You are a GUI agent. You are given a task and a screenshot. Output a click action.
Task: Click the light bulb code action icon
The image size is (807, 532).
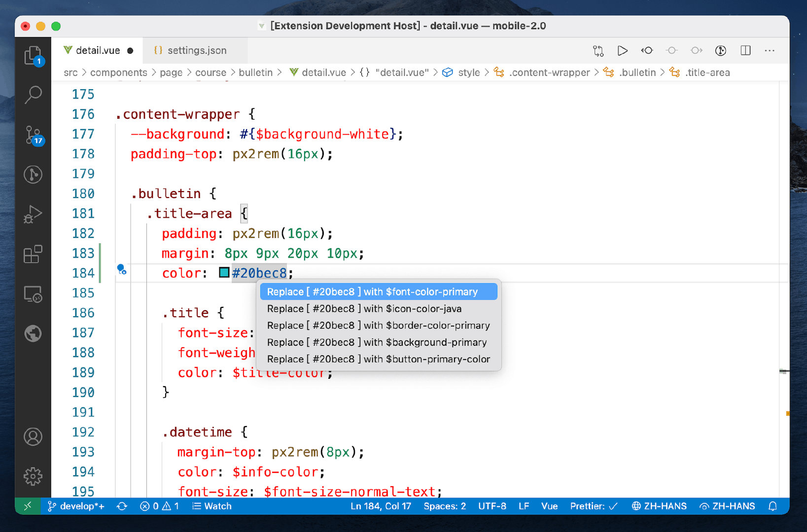[x=121, y=269]
